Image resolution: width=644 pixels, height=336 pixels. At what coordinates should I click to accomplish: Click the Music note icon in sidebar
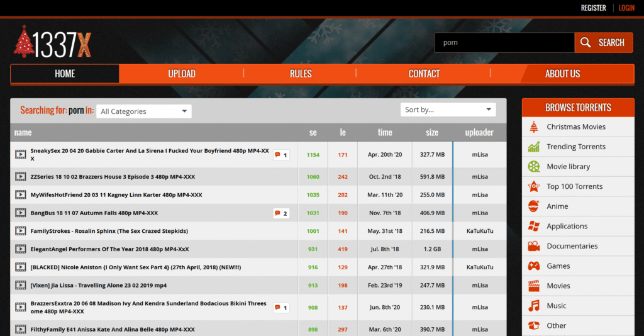click(534, 306)
